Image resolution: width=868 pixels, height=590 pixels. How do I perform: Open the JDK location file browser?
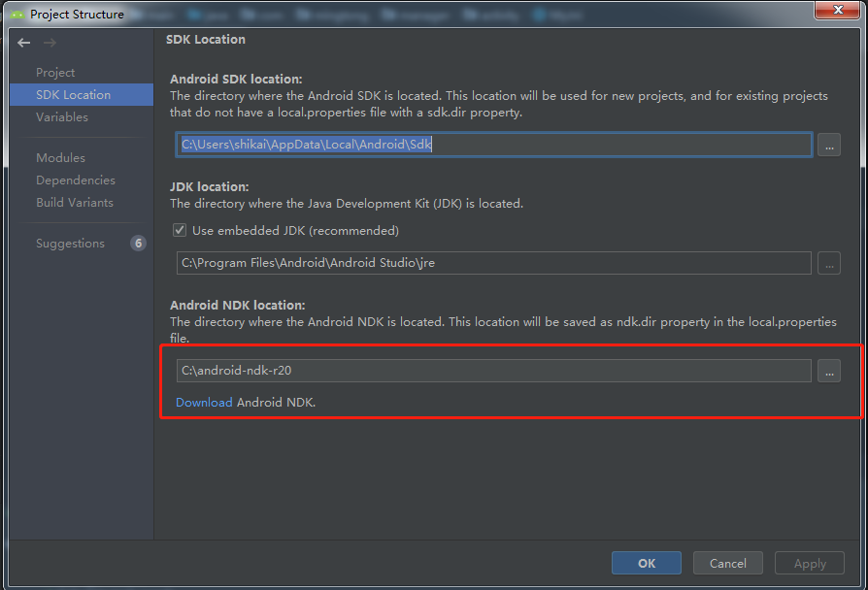pos(830,263)
